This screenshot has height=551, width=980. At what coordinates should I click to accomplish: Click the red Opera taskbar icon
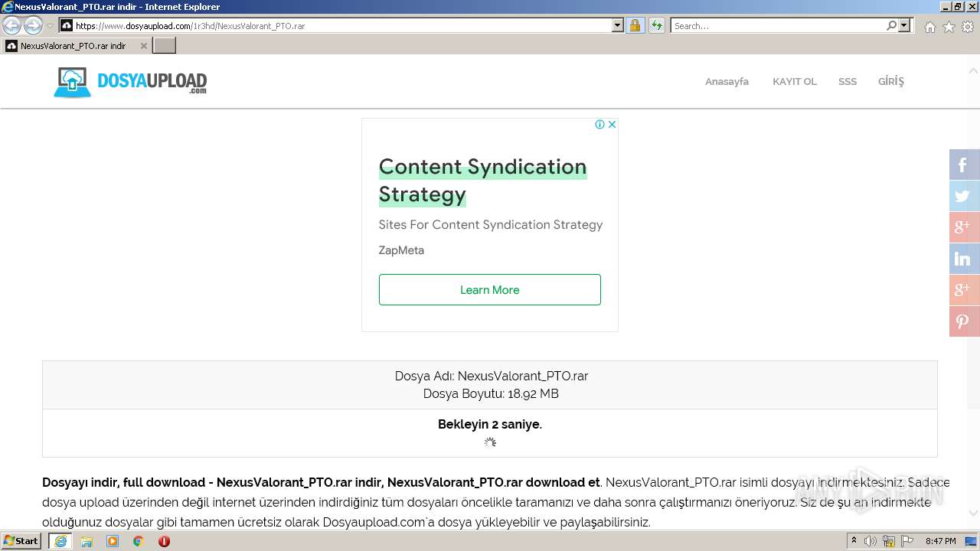(x=164, y=541)
